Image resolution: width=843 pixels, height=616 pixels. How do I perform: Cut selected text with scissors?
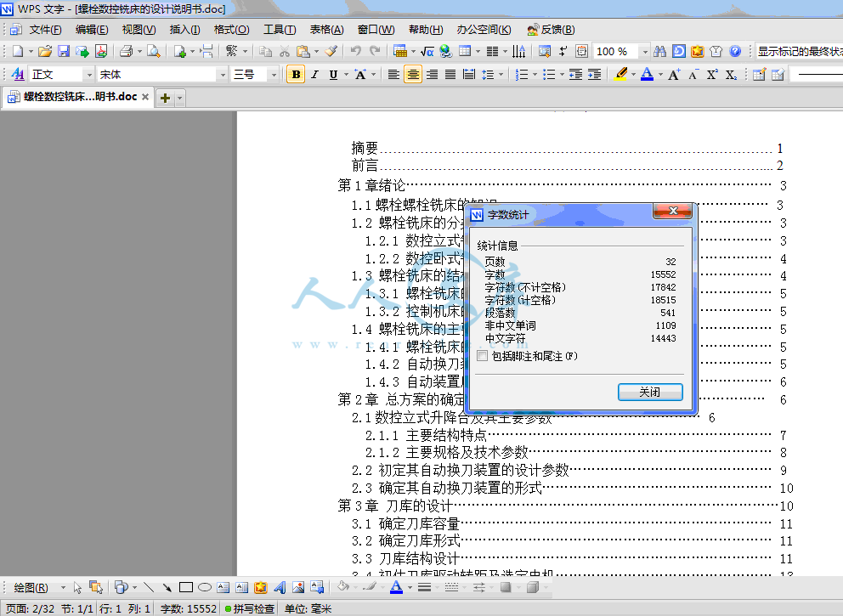[285, 51]
